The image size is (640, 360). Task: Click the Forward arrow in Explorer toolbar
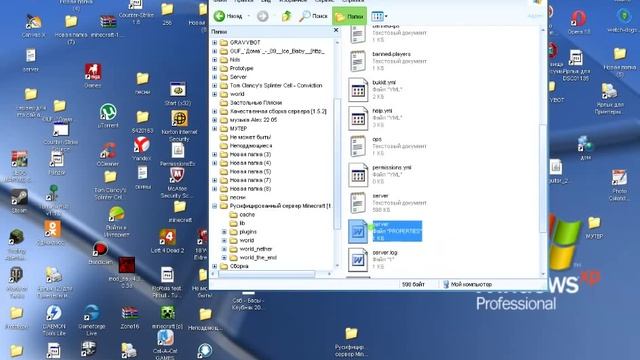pos(262,16)
